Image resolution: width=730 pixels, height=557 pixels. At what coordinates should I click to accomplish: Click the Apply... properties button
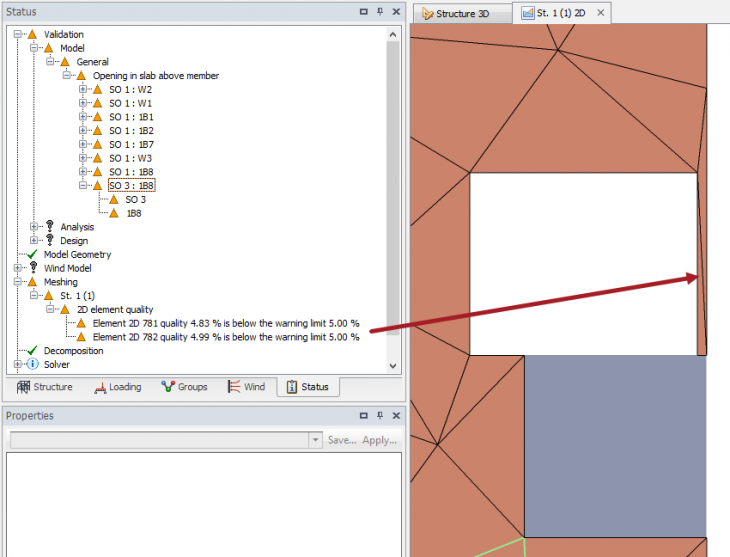[379, 440]
